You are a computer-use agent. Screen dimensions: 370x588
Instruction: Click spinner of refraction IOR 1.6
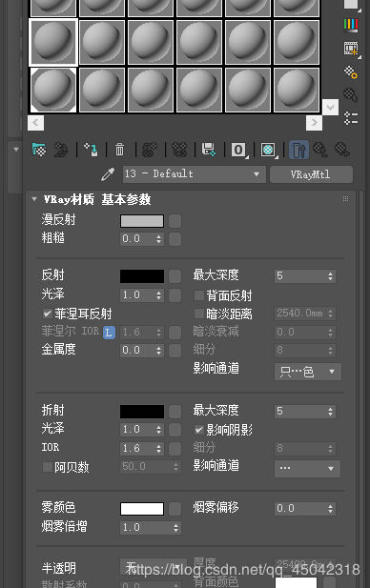click(x=158, y=448)
